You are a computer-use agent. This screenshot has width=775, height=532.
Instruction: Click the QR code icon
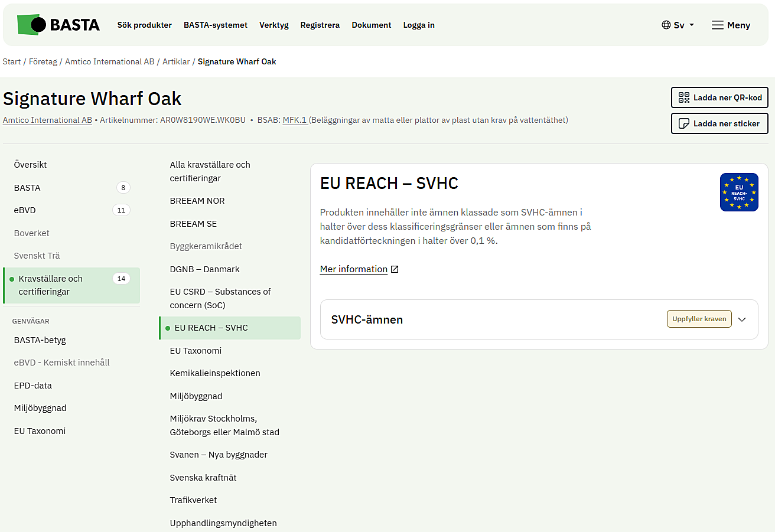pos(684,97)
